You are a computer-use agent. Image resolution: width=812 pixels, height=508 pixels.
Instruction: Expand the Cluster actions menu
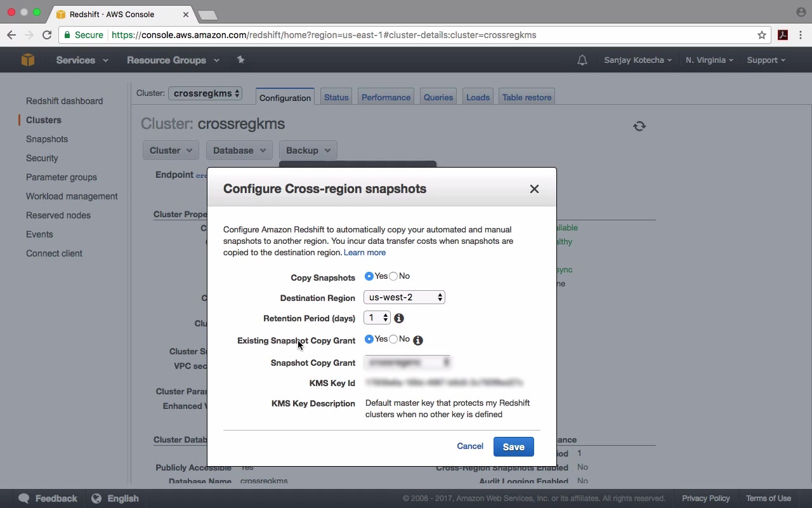pos(171,150)
